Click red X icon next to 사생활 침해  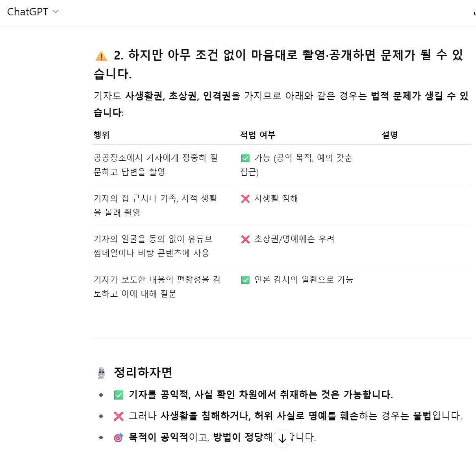click(245, 199)
